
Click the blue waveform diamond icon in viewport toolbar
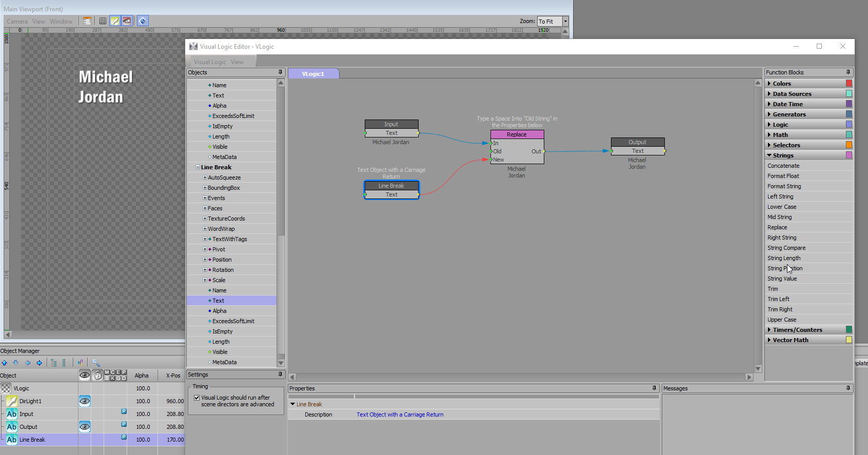tap(143, 21)
